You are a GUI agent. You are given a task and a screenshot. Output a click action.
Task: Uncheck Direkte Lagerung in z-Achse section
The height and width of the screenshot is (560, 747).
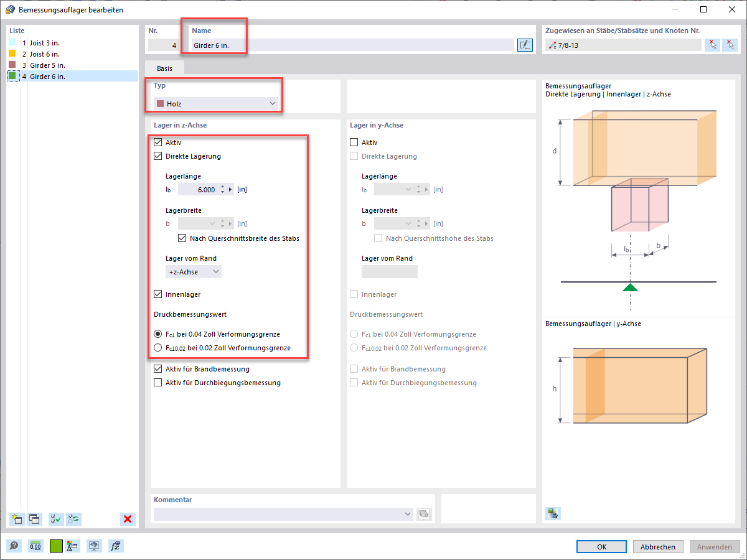(157, 156)
